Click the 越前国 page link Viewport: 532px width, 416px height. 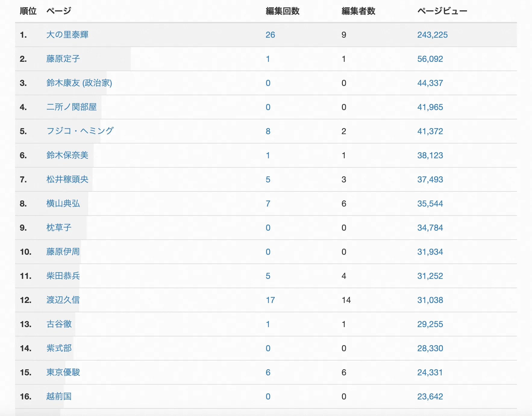tap(59, 396)
